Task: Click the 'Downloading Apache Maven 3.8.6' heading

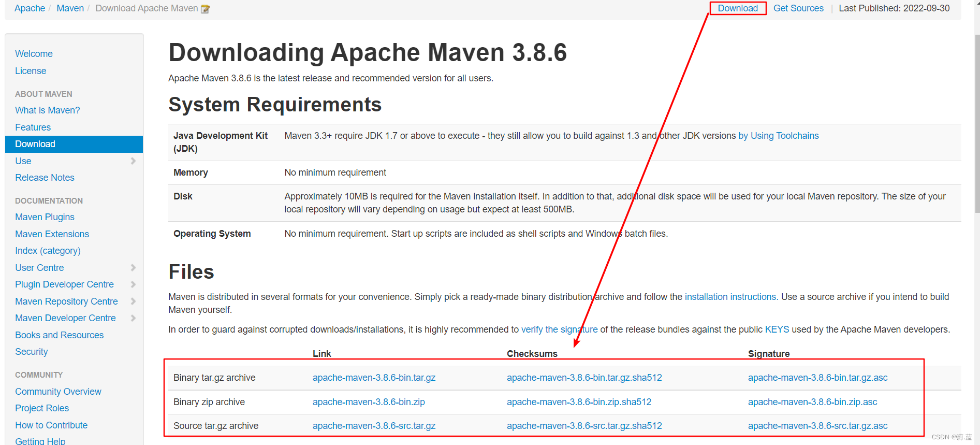Action: point(368,52)
